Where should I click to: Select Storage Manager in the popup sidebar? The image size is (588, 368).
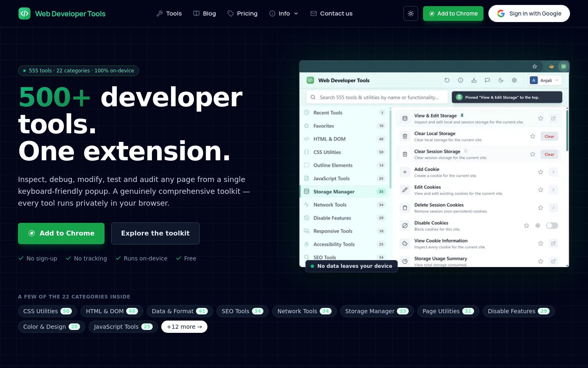coord(345,192)
